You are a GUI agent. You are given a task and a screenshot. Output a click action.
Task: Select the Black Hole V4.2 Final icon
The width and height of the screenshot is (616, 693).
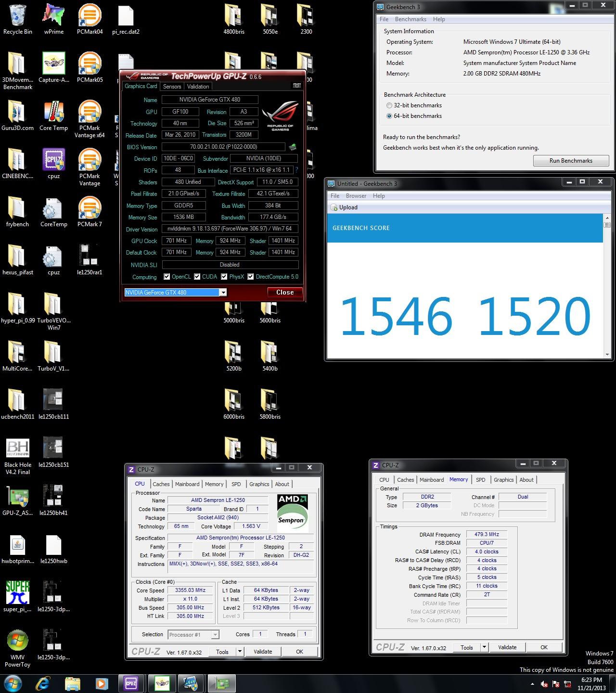coord(18,456)
